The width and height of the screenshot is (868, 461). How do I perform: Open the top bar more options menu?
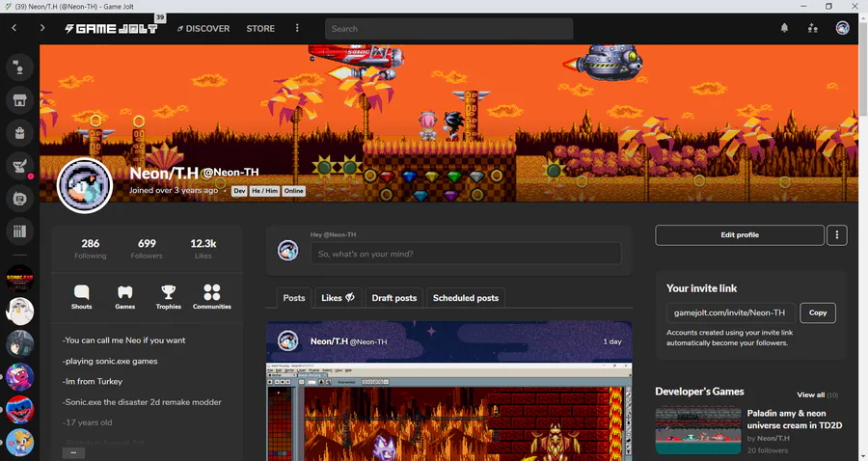coord(297,28)
